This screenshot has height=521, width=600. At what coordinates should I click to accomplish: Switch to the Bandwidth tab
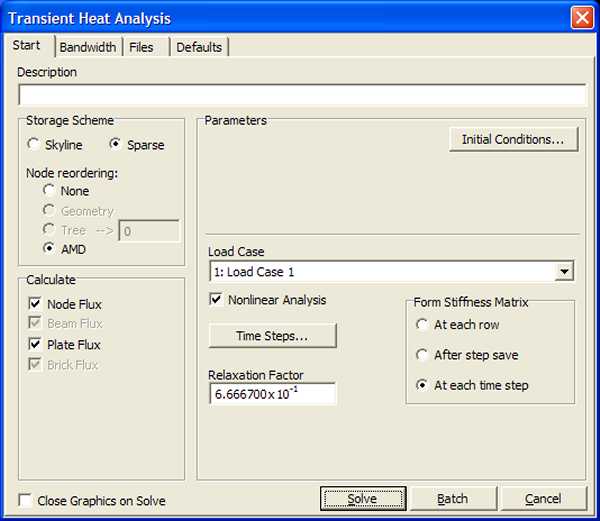click(87, 47)
